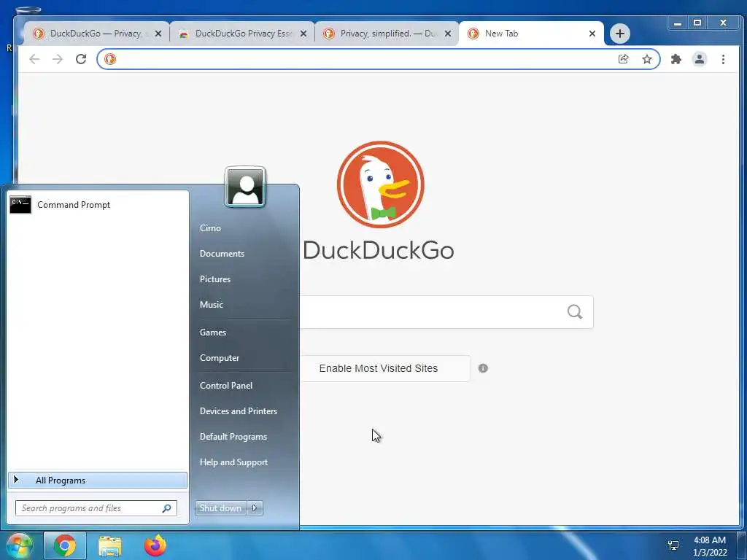Click the Command Prompt icon in Start menu

point(20,205)
